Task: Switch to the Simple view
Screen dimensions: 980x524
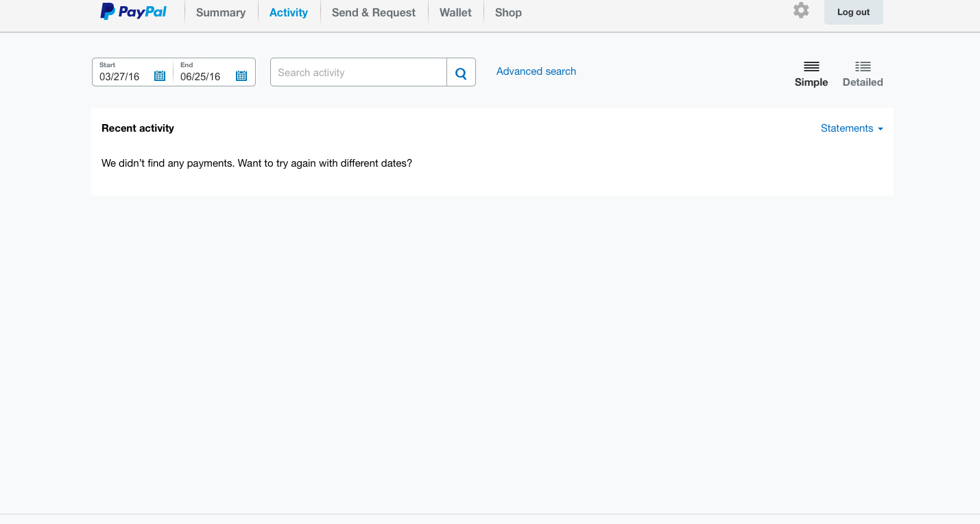Action: point(811,74)
